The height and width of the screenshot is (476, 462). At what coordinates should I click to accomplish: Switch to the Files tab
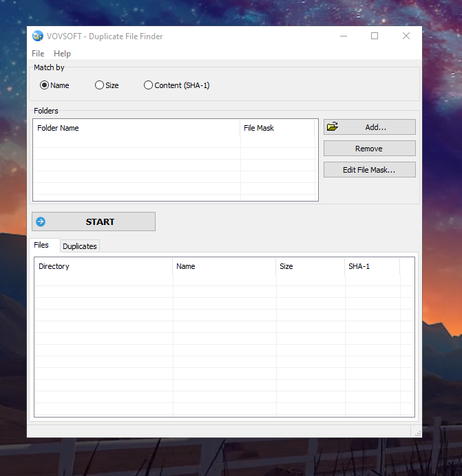point(41,245)
